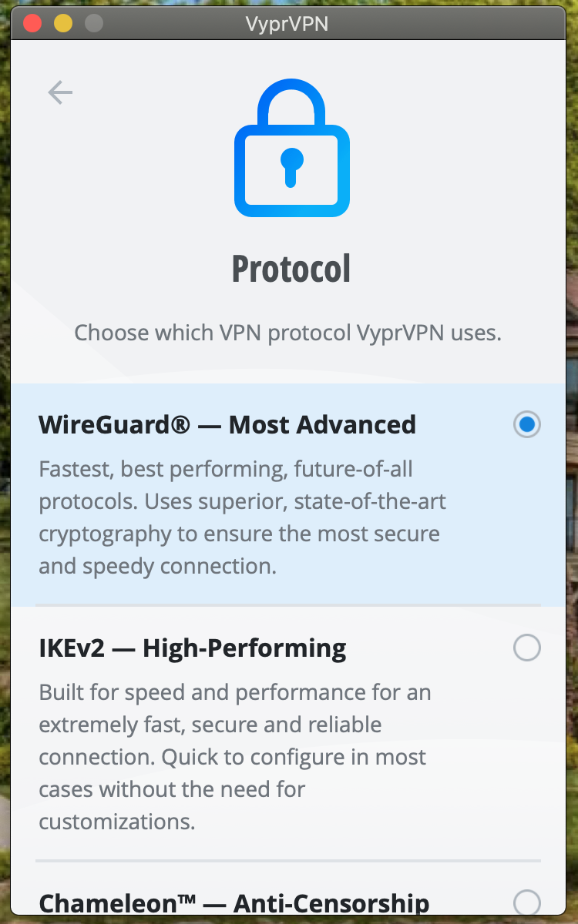Click the Protocol heading
The width and height of the screenshot is (578, 924).
click(x=291, y=268)
